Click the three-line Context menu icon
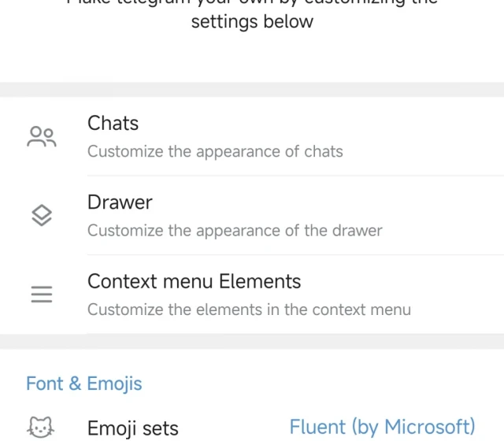Screen dimensions: 504x441 pyautogui.click(x=41, y=295)
